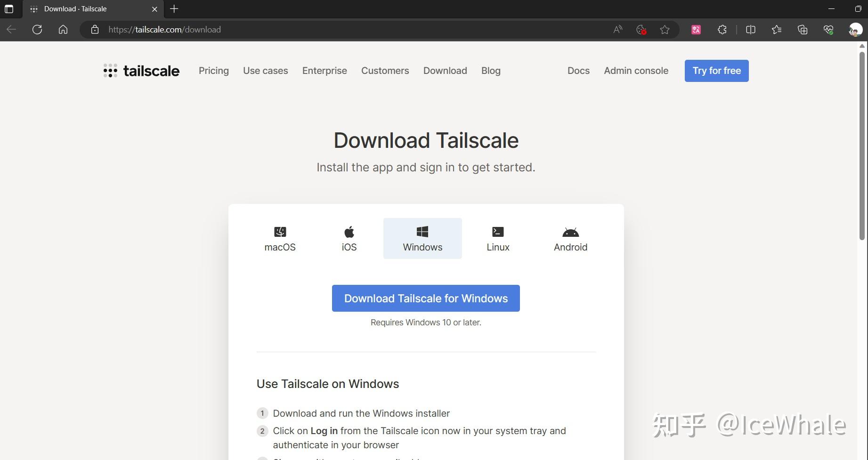Click the tailscale logo
868x460 pixels.
point(141,71)
